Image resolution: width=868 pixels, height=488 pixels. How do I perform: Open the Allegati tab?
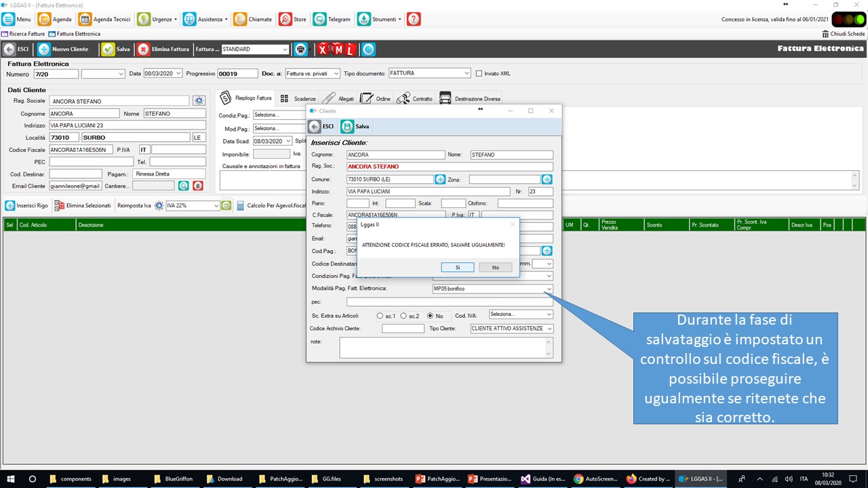[338, 99]
